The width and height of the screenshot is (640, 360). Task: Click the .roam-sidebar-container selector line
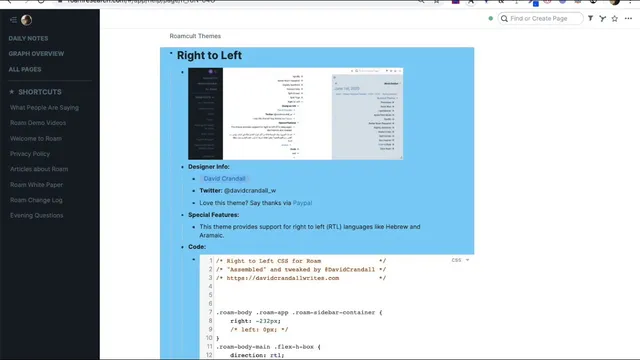[x=299, y=312]
